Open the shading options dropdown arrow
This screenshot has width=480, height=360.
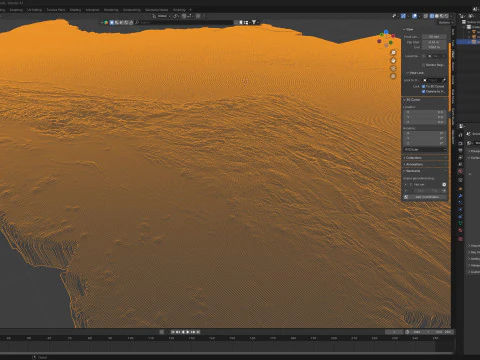[x=452, y=16]
